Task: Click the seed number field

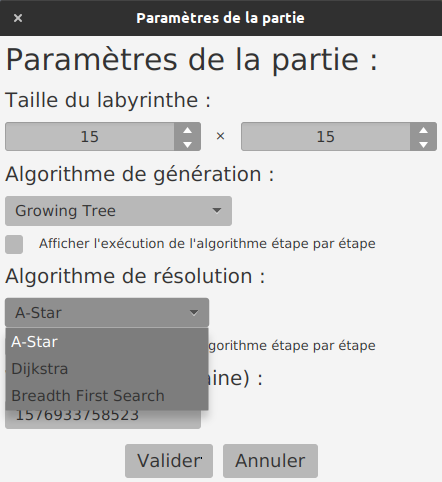Action: (103, 419)
